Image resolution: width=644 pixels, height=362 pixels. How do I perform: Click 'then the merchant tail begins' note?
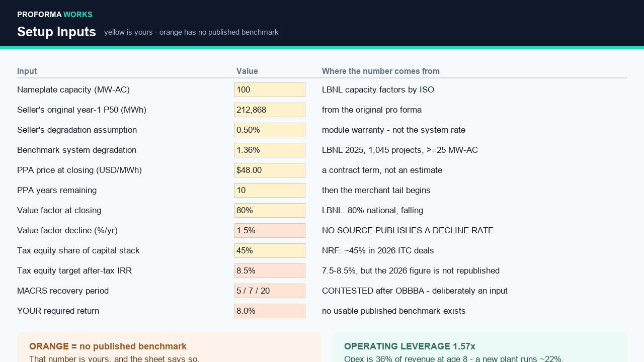pos(376,190)
